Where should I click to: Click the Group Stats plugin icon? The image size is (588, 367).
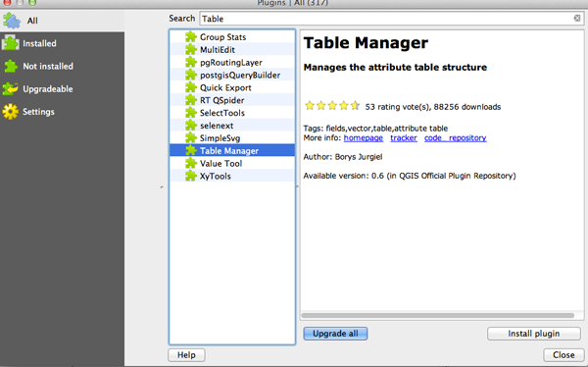pyautogui.click(x=191, y=36)
